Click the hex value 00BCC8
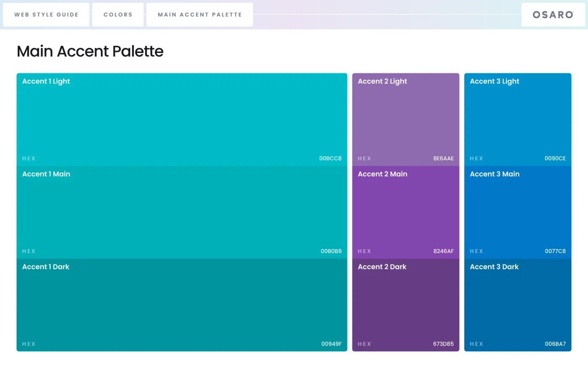The width and height of the screenshot is (588, 368). click(331, 159)
